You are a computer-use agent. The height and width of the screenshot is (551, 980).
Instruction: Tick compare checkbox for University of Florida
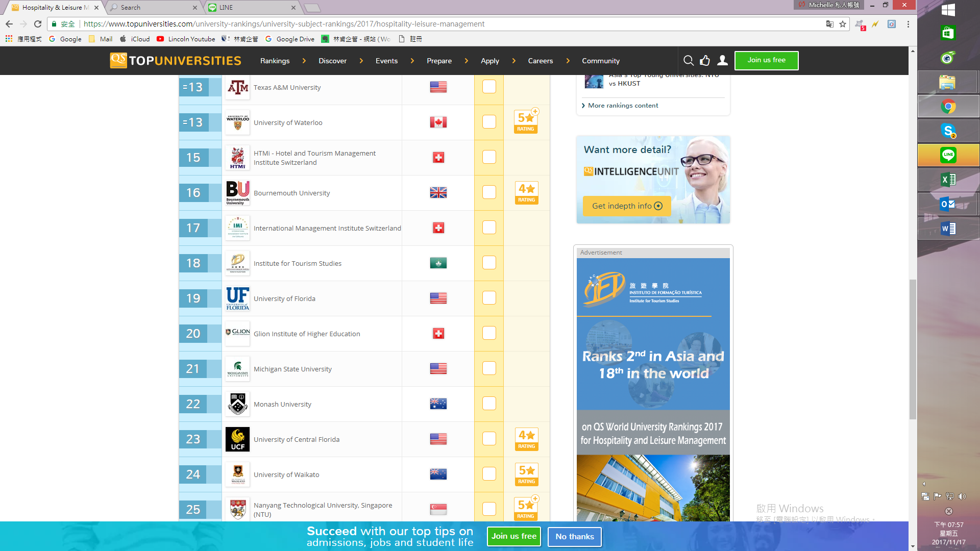pyautogui.click(x=489, y=298)
